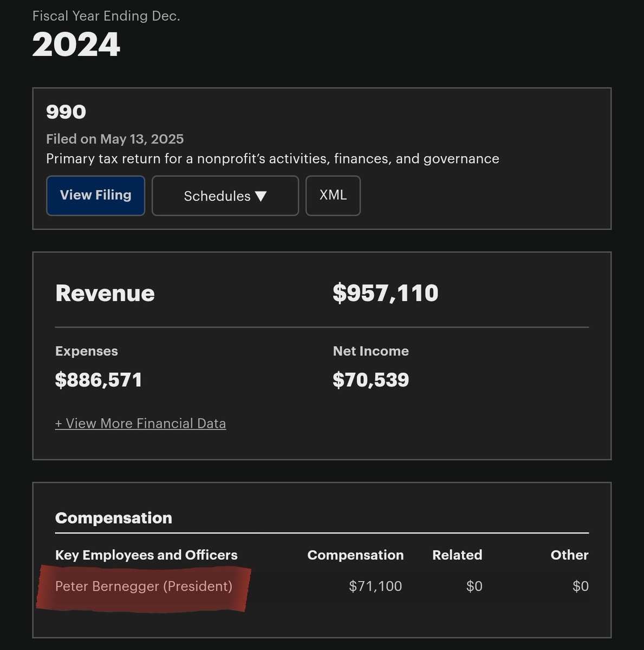The width and height of the screenshot is (644, 650).
Task: Click the Other column header
Action: click(569, 555)
